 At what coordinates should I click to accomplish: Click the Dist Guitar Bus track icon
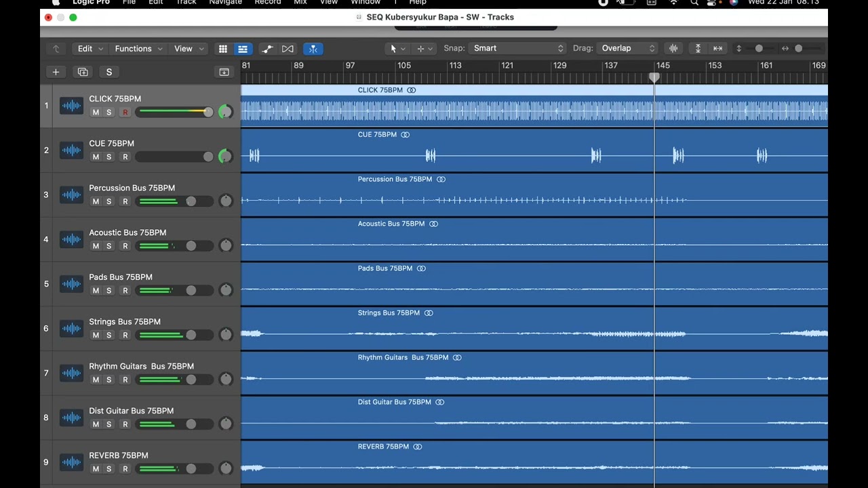click(x=71, y=418)
